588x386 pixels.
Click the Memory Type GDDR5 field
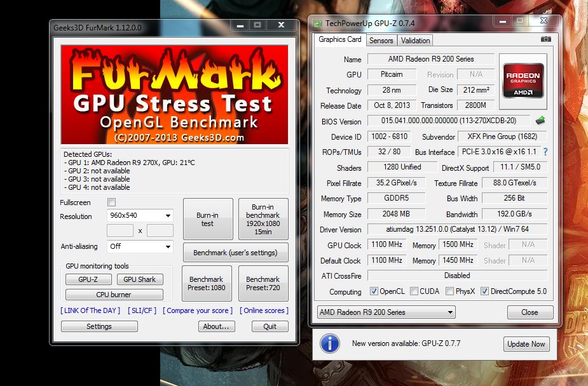[x=396, y=198]
